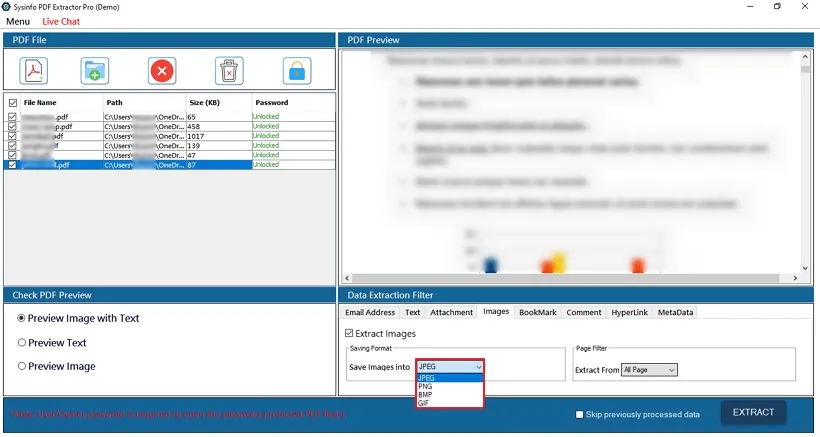Switch to the MetaData tab
Viewport: 820px width, 437px height.
tap(675, 313)
